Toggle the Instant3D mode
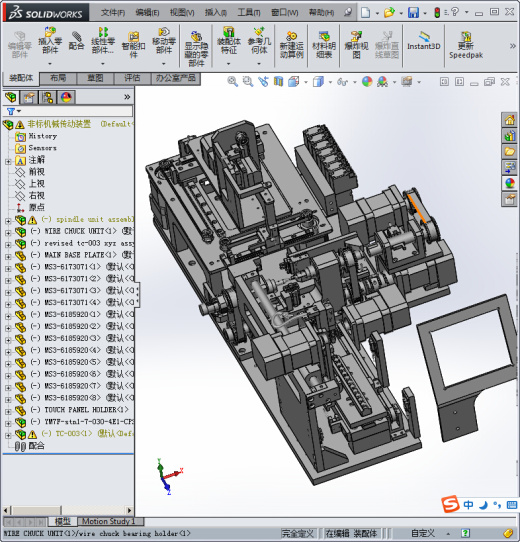Screen dimensions: 520x542 coord(424,41)
